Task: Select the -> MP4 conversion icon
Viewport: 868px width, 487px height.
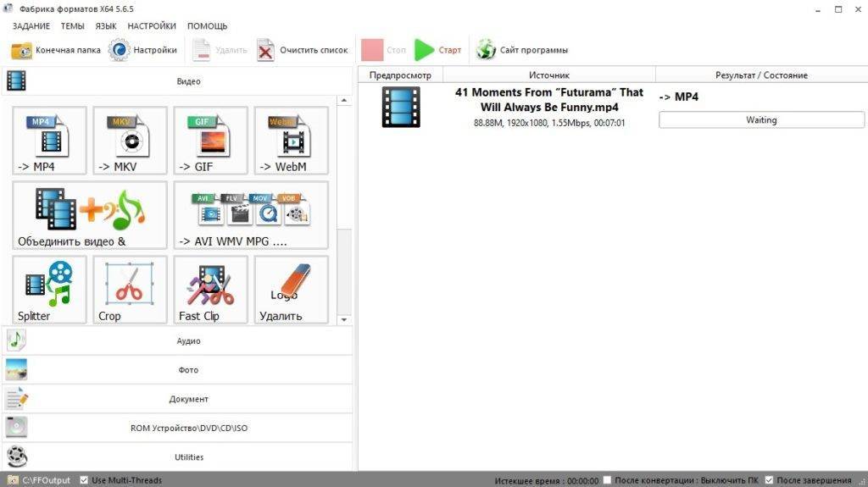Action: click(x=49, y=141)
